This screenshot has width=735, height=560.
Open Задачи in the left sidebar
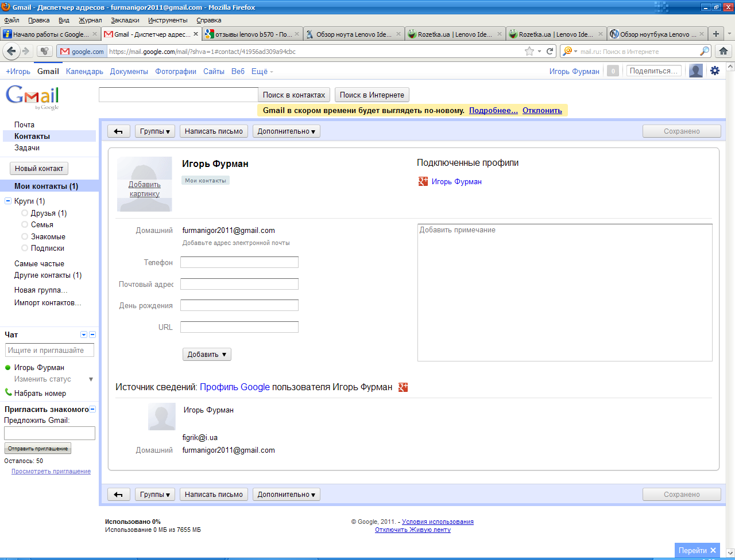pos(27,147)
